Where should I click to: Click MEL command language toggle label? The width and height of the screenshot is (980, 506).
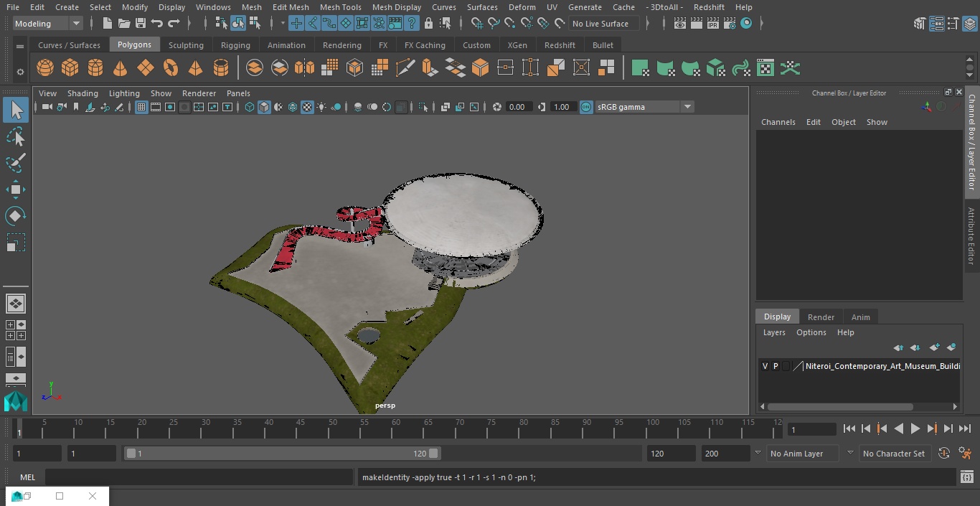[x=27, y=477]
